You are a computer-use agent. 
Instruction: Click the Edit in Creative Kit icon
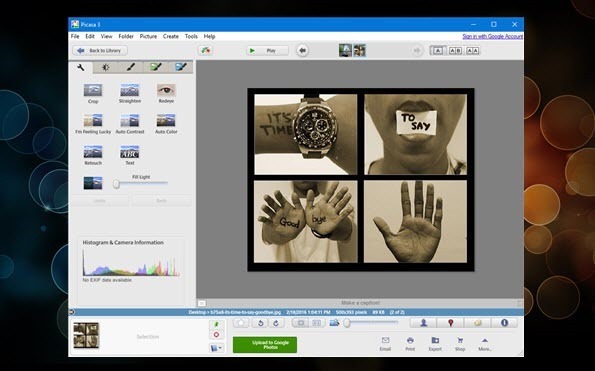point(205,50)
